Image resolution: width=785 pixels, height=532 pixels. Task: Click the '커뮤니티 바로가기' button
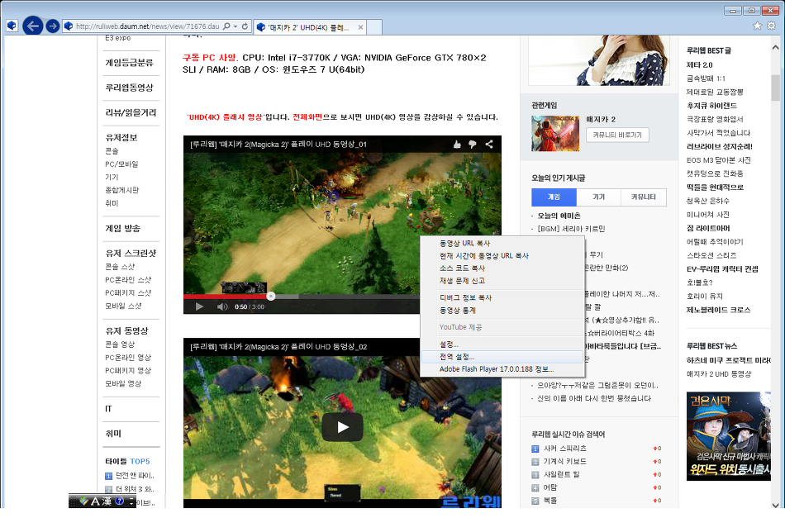click(x=617, y=135)
